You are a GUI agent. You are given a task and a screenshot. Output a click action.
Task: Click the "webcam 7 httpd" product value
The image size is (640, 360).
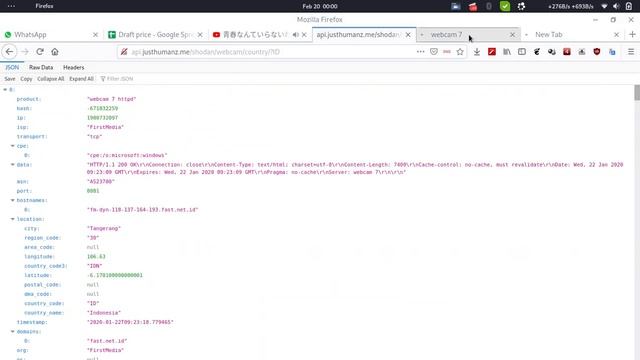111,99
